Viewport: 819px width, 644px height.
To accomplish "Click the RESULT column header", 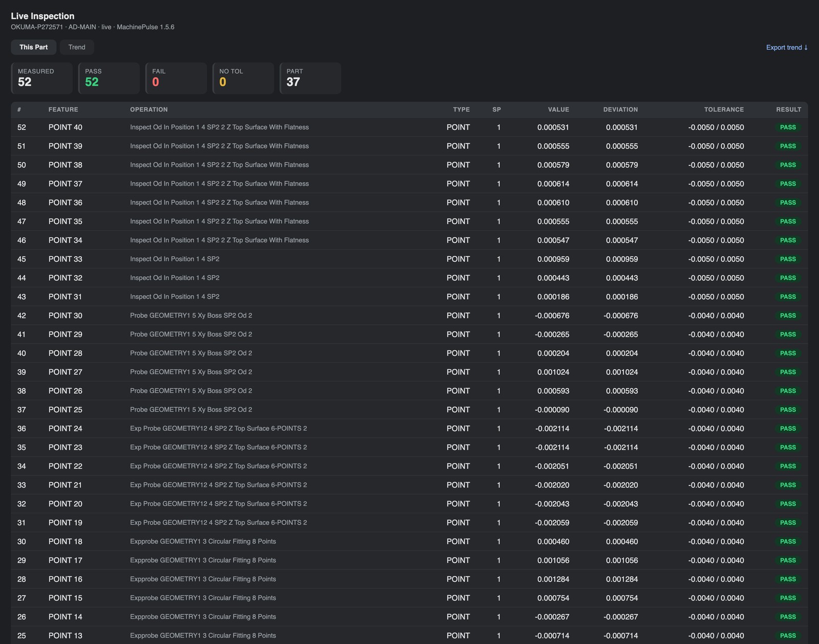I will pos(788,109).
